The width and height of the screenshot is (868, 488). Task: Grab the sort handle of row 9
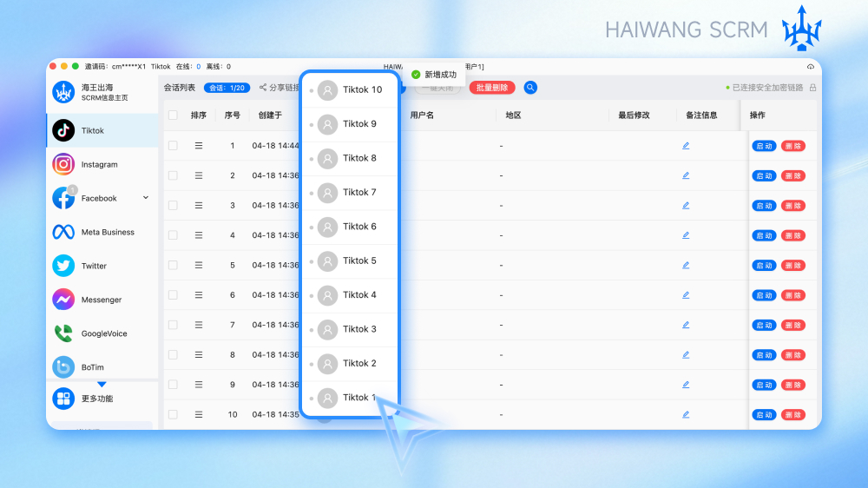[199, 385]
